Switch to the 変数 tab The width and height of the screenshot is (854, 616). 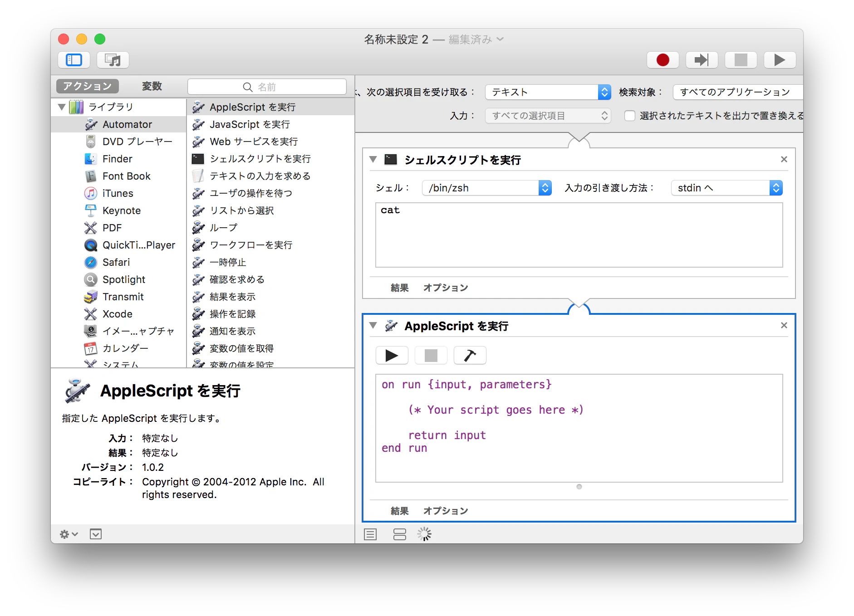(x=152, y=86)
